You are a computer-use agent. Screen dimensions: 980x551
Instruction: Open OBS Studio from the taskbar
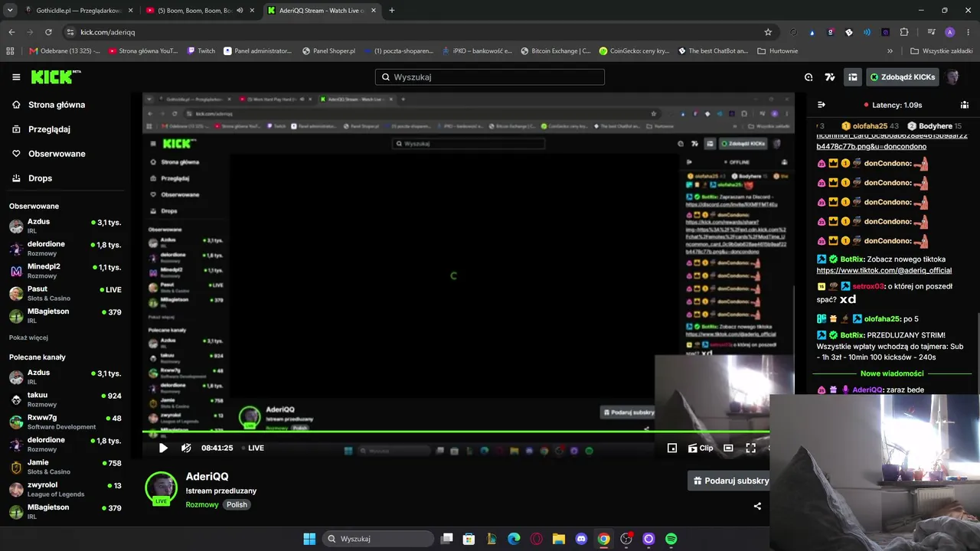click(626, 539)
